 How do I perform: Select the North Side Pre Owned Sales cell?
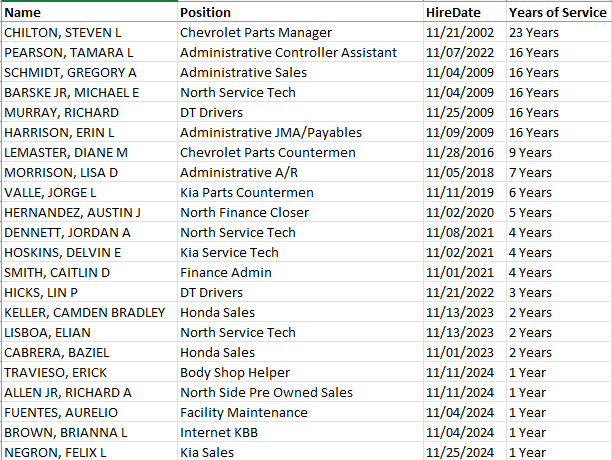point(266,393)
